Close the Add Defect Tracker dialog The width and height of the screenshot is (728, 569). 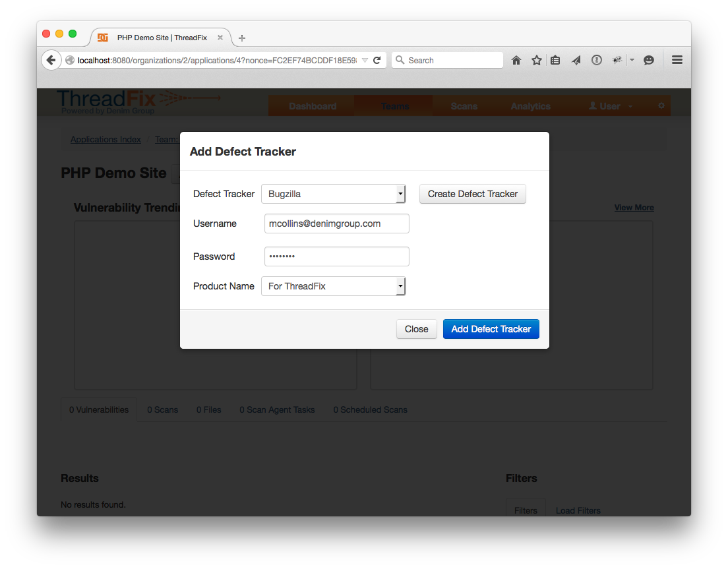point(417,329)
